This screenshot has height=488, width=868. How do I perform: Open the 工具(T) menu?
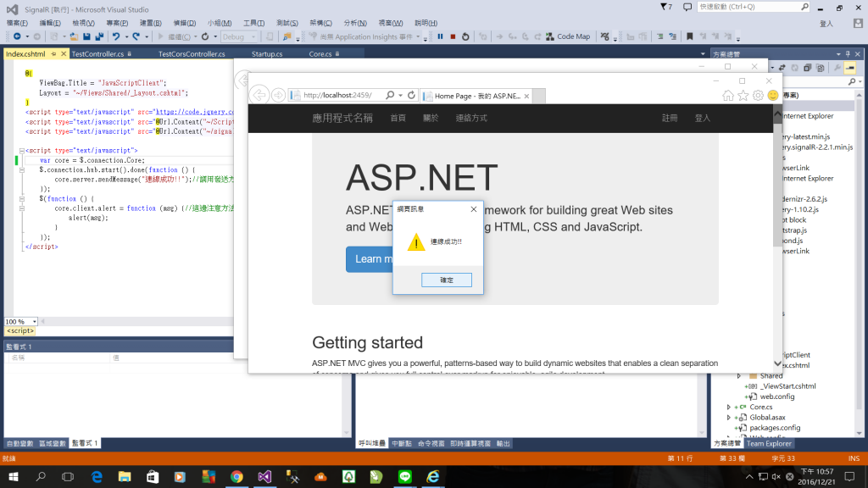253,23
